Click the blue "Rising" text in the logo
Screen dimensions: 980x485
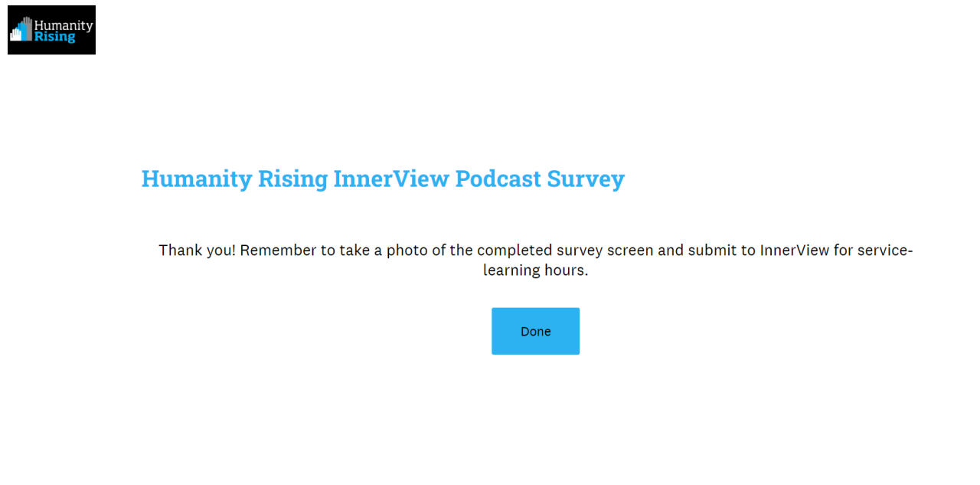[x=54, y=37]
